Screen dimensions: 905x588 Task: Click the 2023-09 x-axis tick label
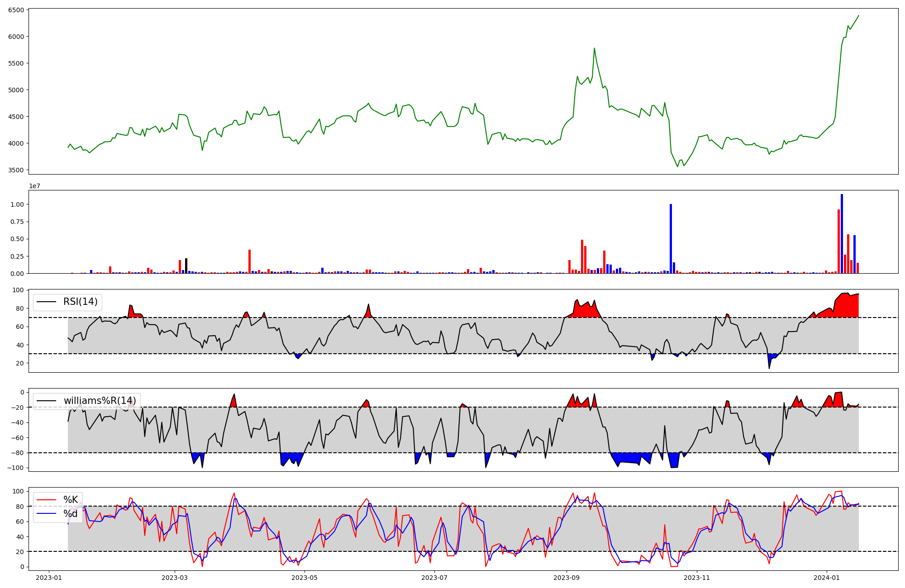coord(567,578)
